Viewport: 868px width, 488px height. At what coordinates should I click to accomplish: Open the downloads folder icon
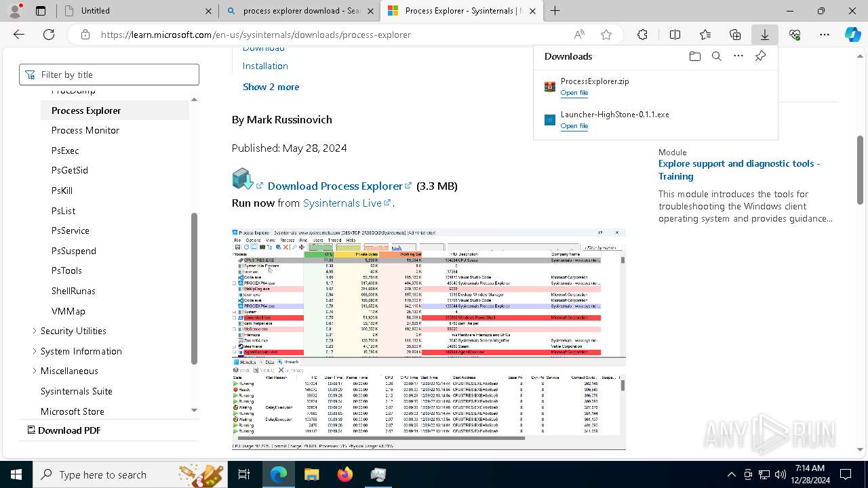point(694,56)
